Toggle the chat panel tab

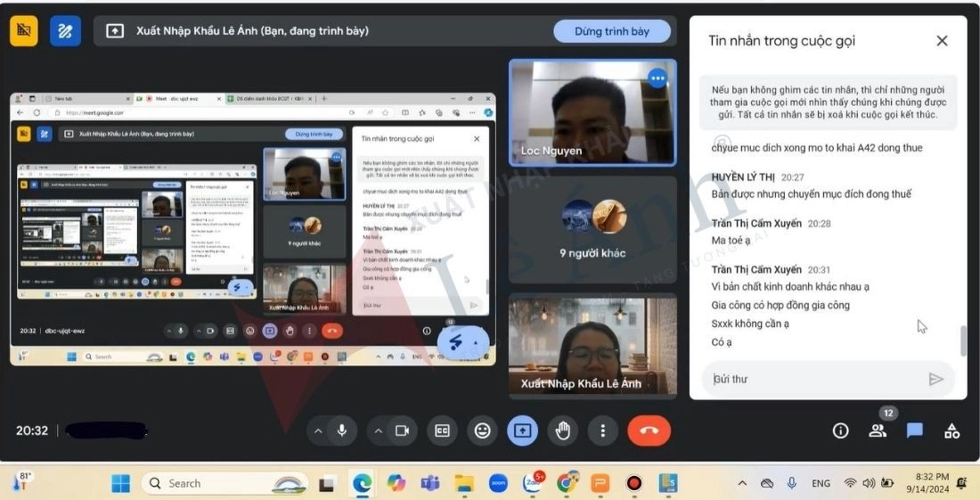pyautogui.click(x=915, y=430)
